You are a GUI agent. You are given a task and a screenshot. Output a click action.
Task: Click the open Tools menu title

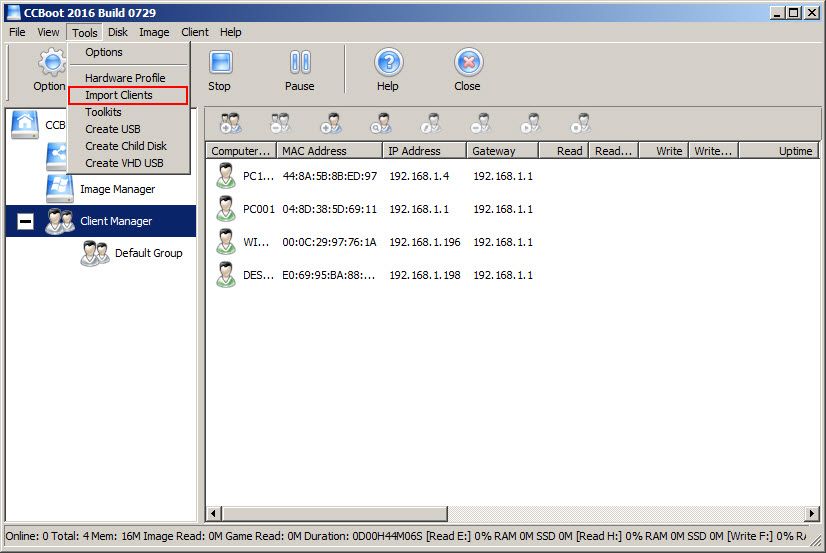tap(85, 33)
